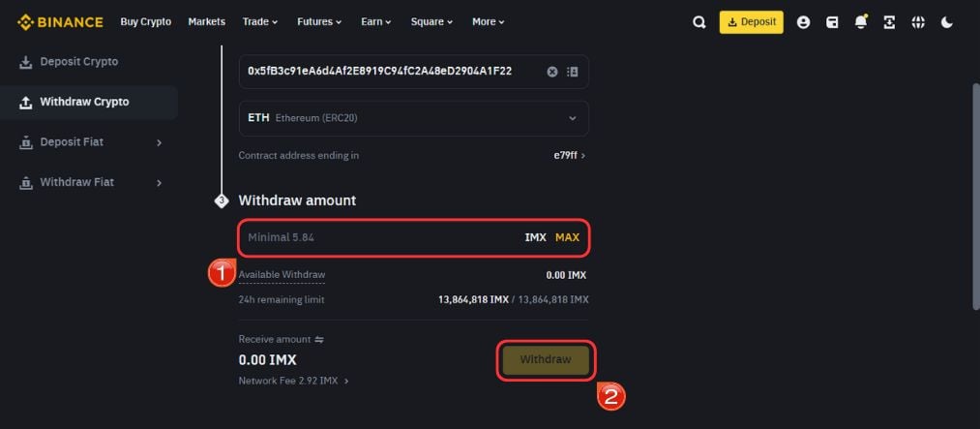The image size is (980, 429).
Task: Select MAX withdraw amount
Action: pyautogui.click(x=567, y=237)
